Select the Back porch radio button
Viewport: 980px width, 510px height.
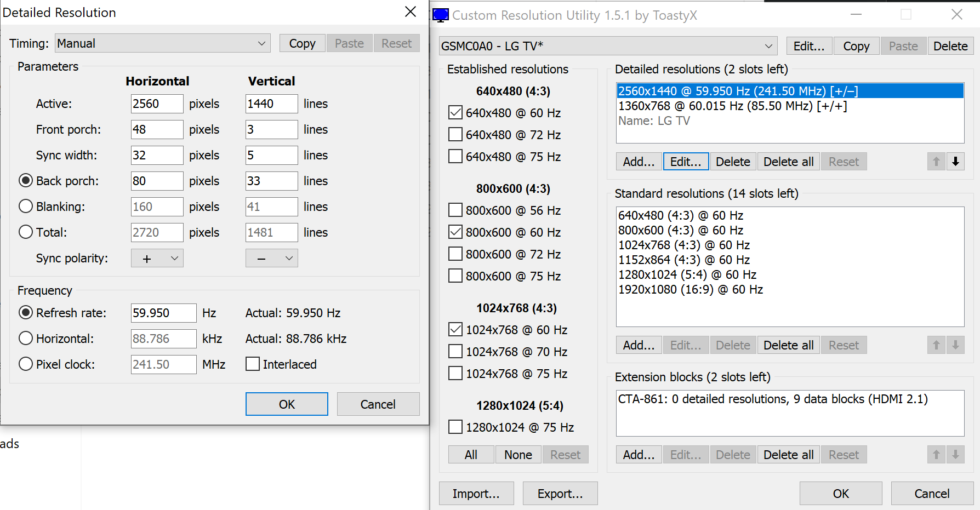[26, 181]
